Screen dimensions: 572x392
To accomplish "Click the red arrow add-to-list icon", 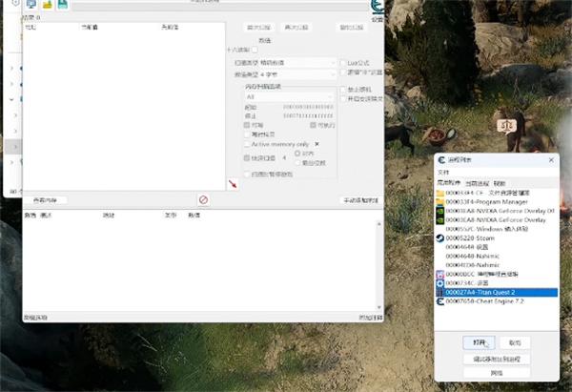I will (232, 183).
